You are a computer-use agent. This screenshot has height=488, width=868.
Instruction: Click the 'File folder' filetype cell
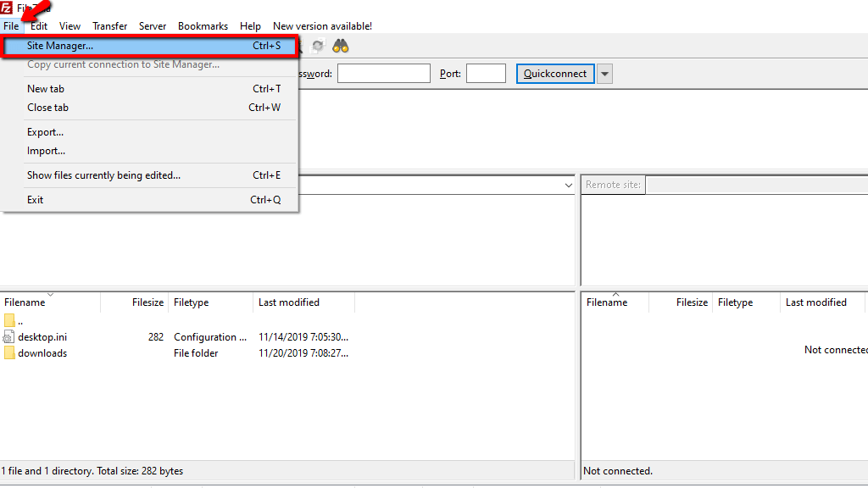pos(196,353)
